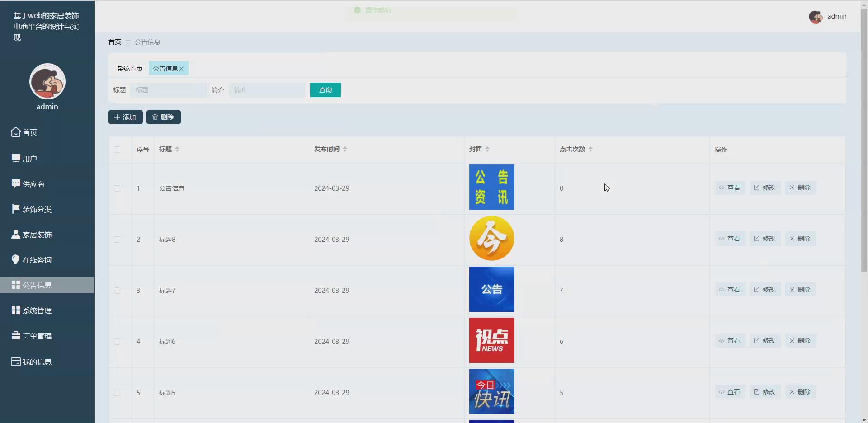View the 标题7 row details
This screenshot has width=868, height=423.
pos(730,290)
